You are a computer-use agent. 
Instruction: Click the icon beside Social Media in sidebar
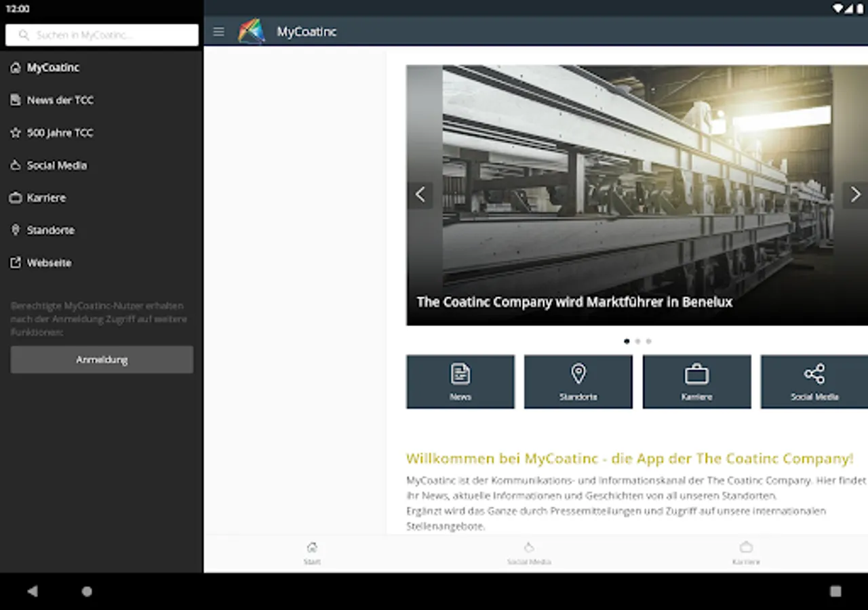[x=16, y=165]
